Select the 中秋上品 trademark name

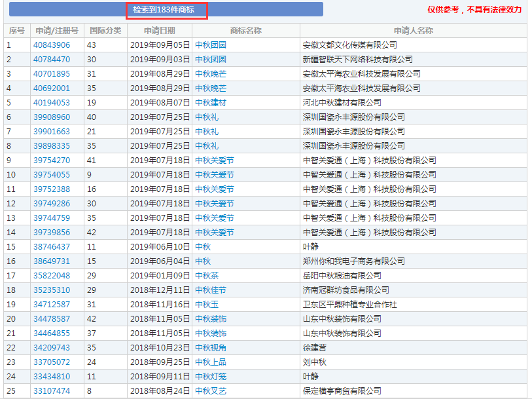point(211,362)
